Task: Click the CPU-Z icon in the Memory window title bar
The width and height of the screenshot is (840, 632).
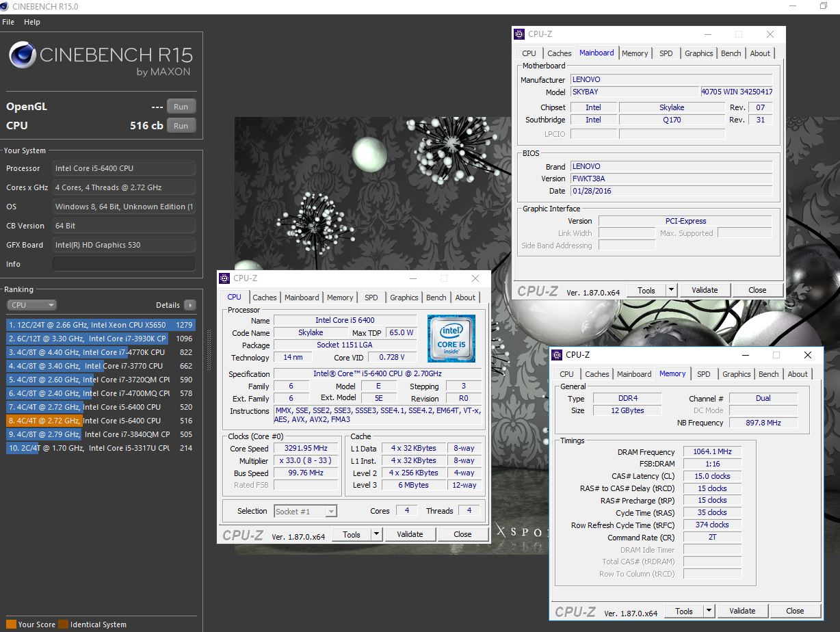Action: 557,355
